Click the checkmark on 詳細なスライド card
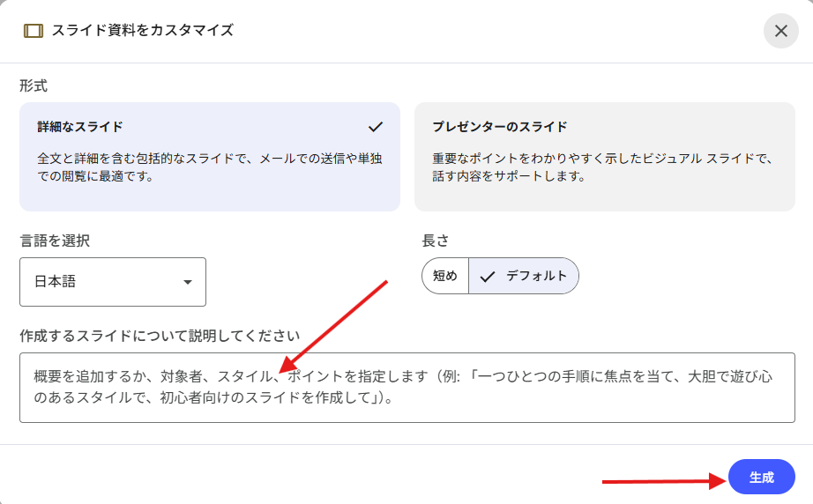The height and width of the screenshot is (504, 813). (x=376, y=126)
